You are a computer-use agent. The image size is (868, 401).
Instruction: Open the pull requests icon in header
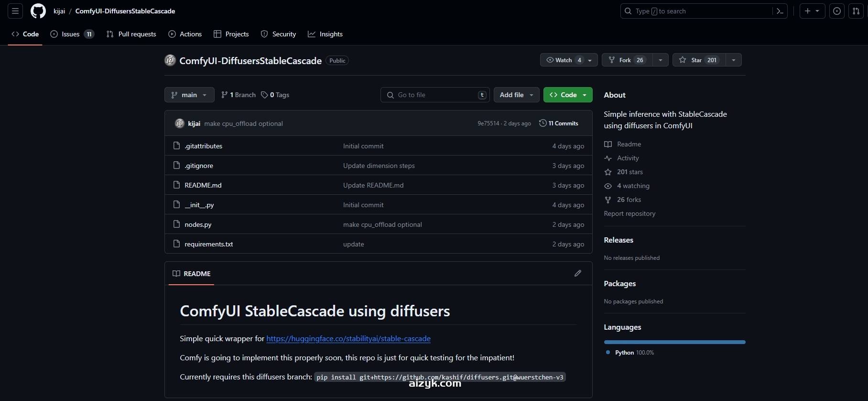tap(856, 11)
